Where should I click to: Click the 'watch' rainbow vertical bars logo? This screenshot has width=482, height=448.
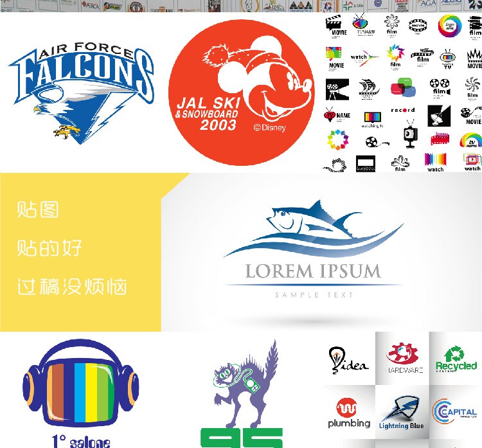coord(435,162)
